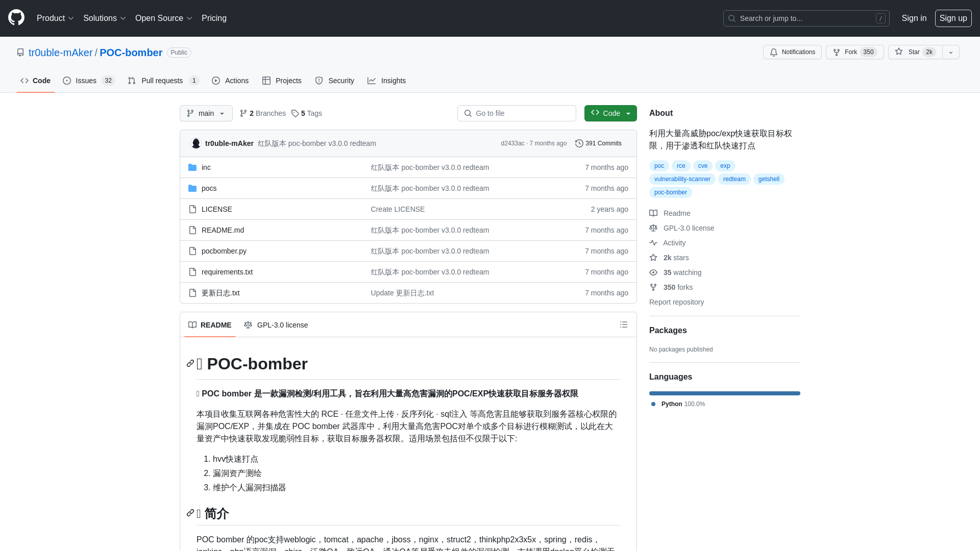Viewport: 980px width, 551px height.
Task: Click the poc-bomber topic tag
Action: point(671,192)
